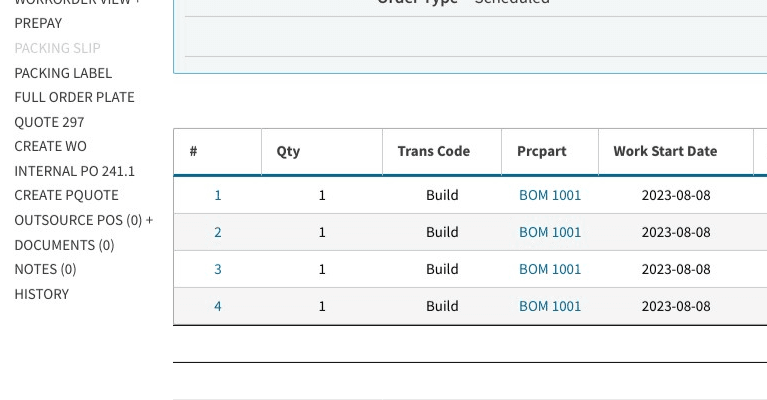Expand Outsource POS (0) + entry

83,220
